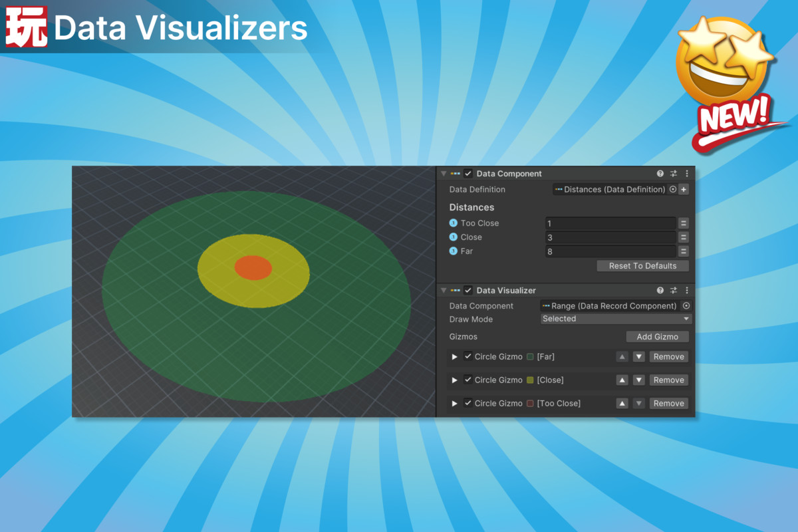Click Close row float type icon
This screenshot has height=532, width=798.
pyautogui.click(x=454, y=237)
